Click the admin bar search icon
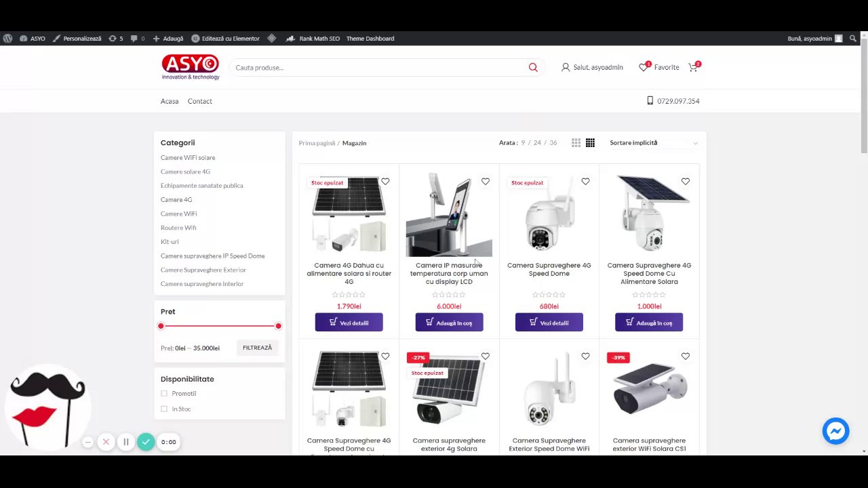Screen dimensions: 868x488 pos(853,39)
